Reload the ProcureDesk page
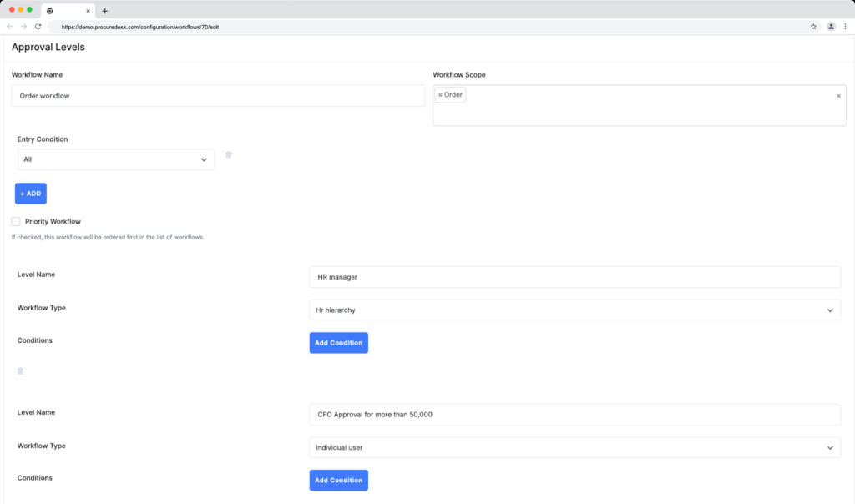 (36, 26)
